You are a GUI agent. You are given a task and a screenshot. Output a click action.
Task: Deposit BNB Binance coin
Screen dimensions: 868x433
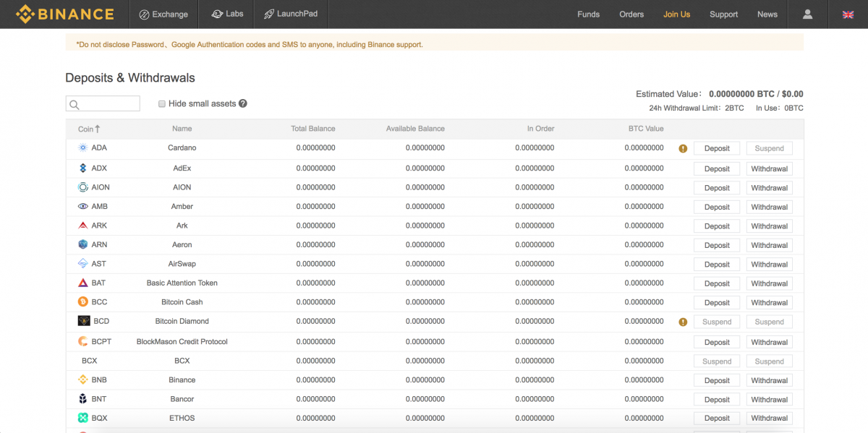click(x=717, y=380)
